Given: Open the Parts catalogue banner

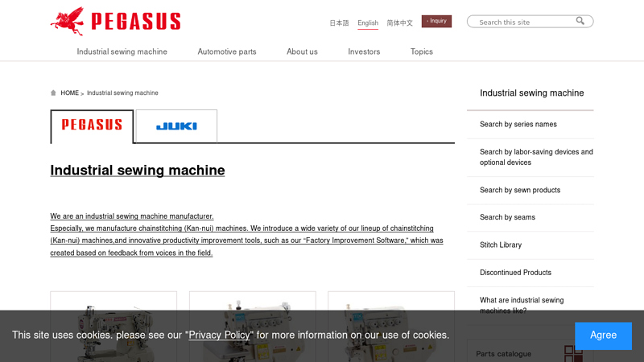Looking at the screenshot, I should 530,352.
